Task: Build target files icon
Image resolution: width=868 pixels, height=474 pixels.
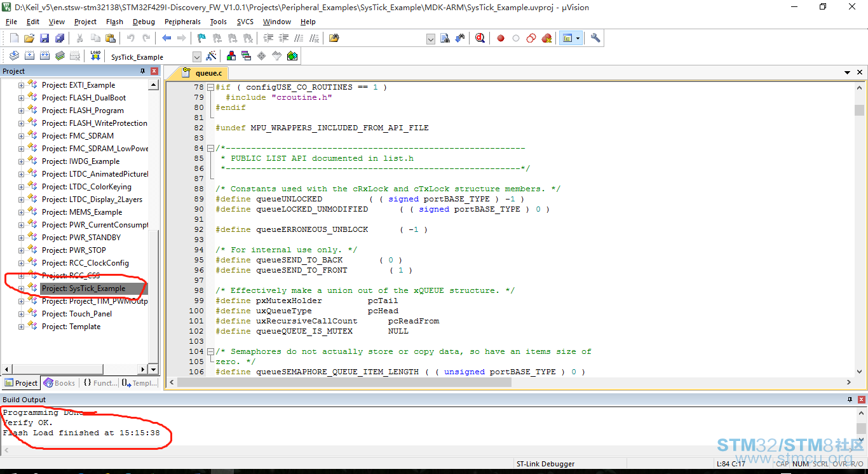Action: click(29, 56)
